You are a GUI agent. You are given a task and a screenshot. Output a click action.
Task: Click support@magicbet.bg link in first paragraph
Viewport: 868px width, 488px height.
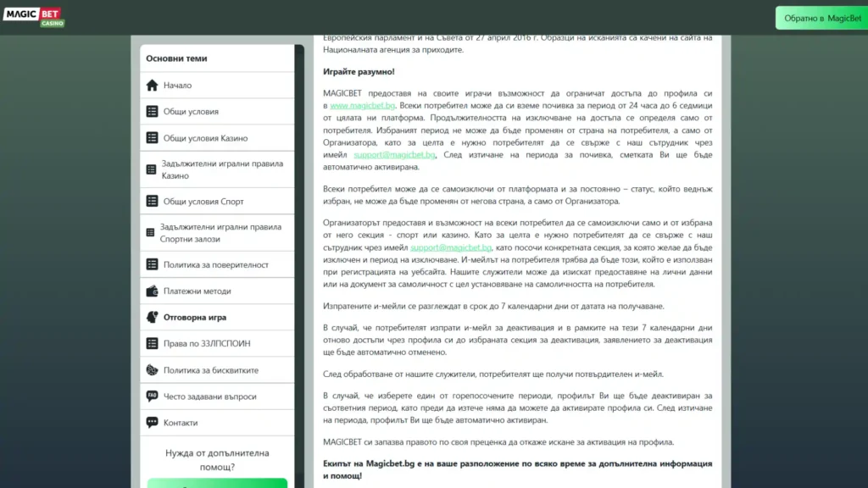[x=395, y=154]
